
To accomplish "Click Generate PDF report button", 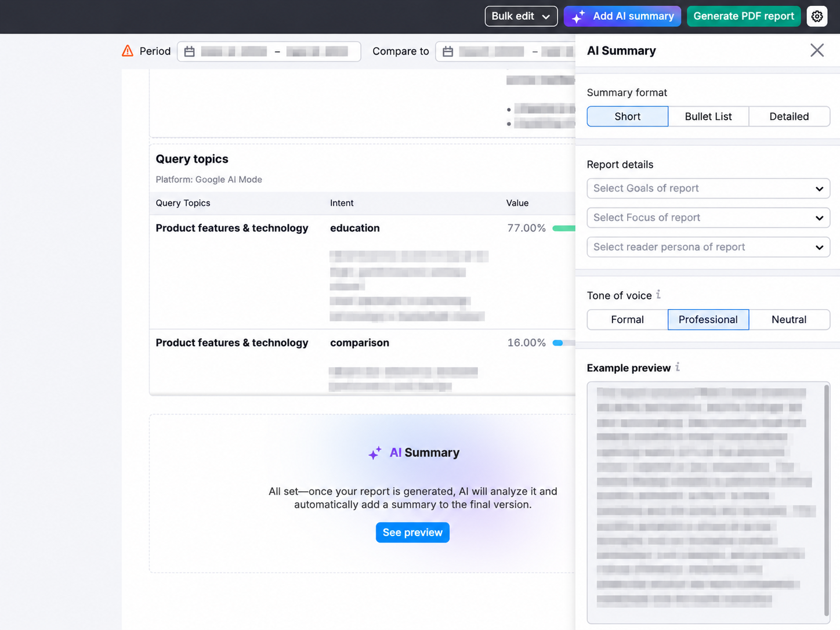I will click(x=744, y=16).
